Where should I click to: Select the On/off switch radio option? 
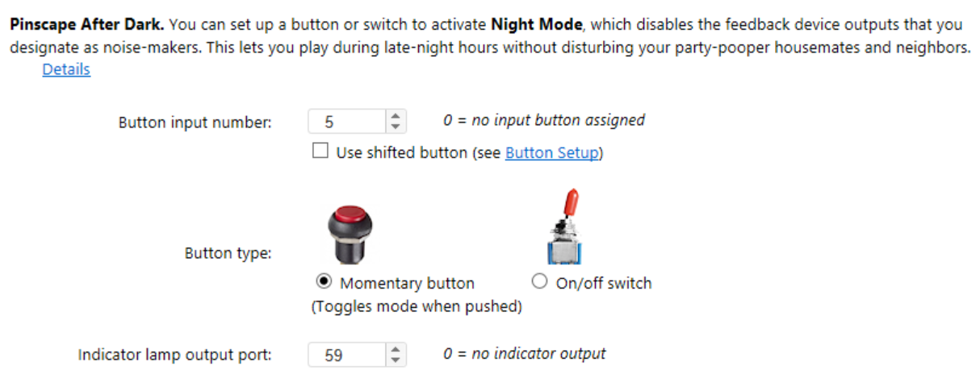[x=540, y=282]
